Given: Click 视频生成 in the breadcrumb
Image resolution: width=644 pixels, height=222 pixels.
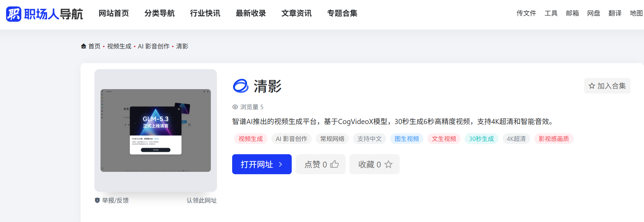Looking at the screenshot, I should tap(119, 46).
